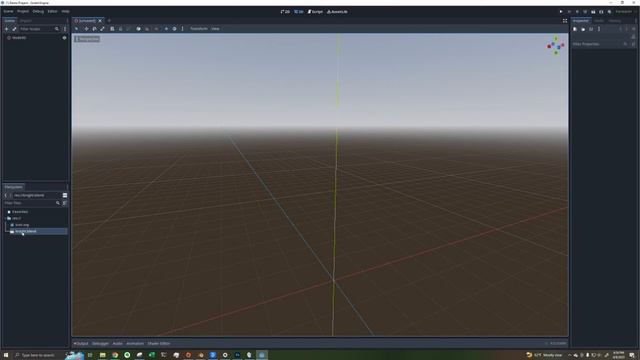Open the Help menu
This screenshot has width=640, height=360.
(65, 11)
